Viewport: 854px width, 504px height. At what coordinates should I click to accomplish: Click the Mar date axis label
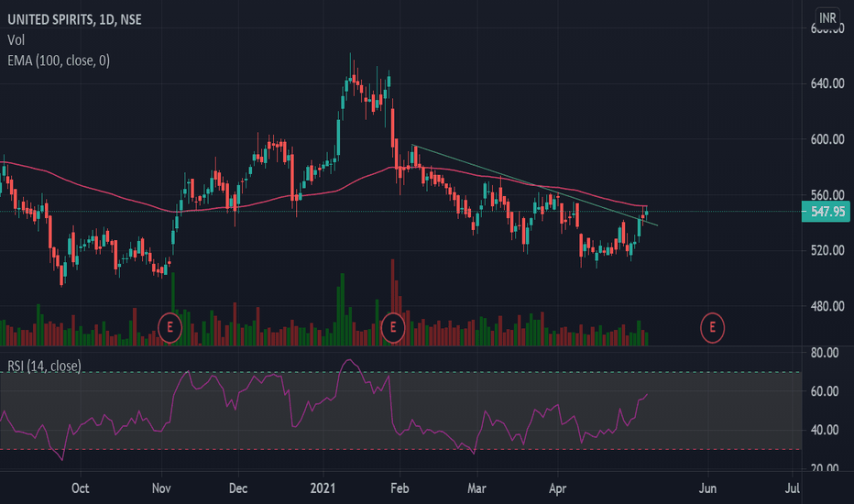click(476, 488)
